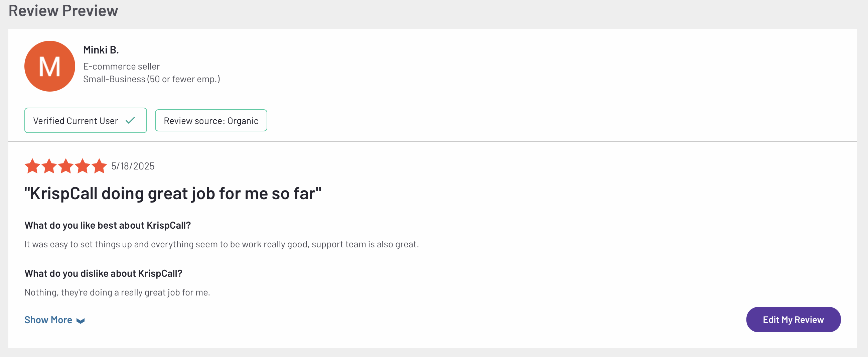Click the Review Preview heading

point(63,10)
